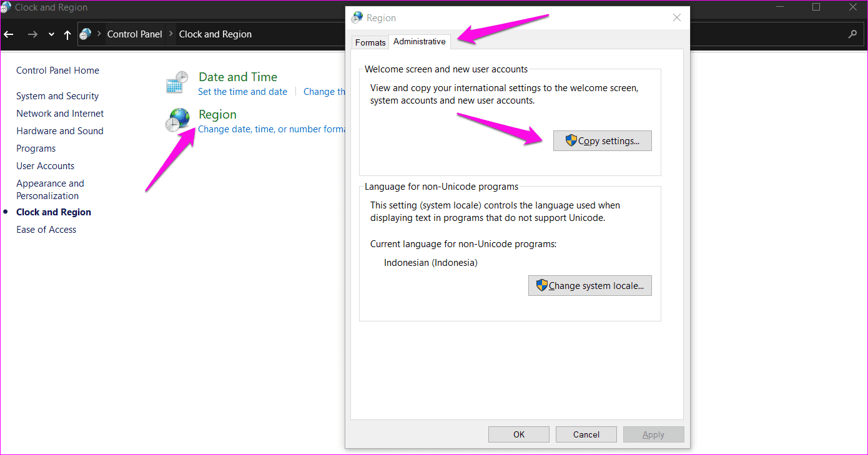Open the Region heading link
The width and height of the screenshot is (868, 455).
217,114
